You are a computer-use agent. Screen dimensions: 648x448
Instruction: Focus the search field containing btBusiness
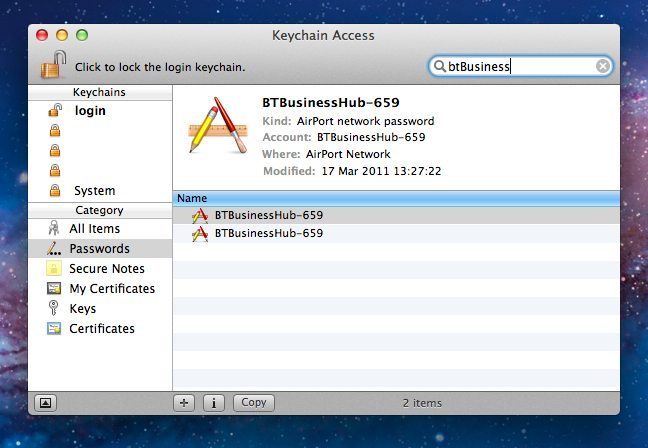520,66
